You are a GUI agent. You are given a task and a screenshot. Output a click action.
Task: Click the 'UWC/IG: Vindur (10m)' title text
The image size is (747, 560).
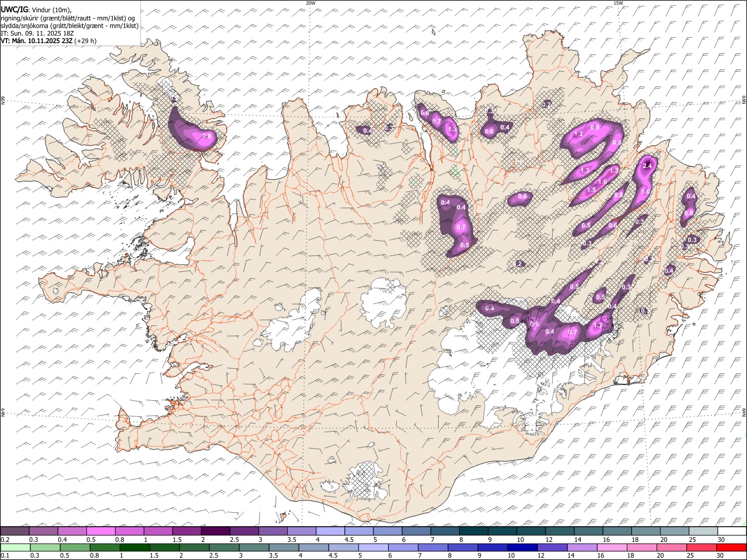coord(36,10)
